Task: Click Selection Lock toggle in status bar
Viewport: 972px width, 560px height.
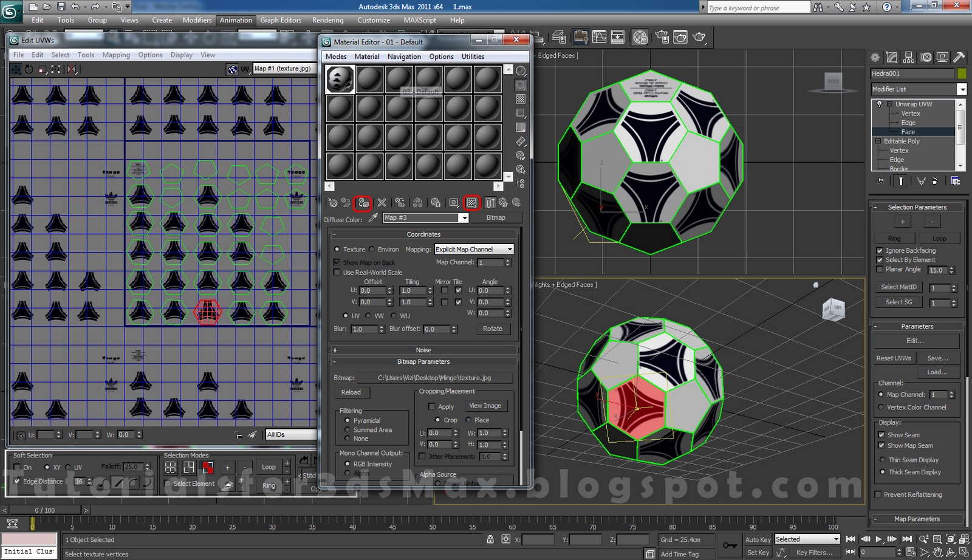Action: click(x=490, y=539)
